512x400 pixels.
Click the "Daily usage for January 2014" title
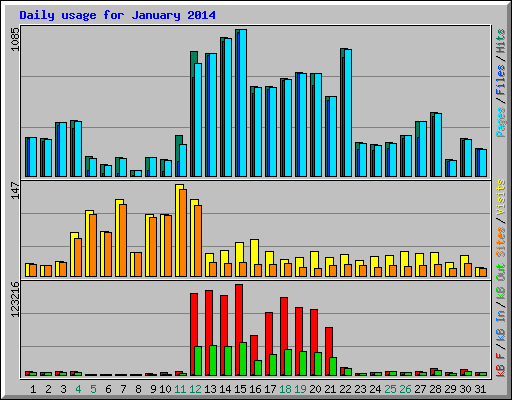[x=117, y=15]
